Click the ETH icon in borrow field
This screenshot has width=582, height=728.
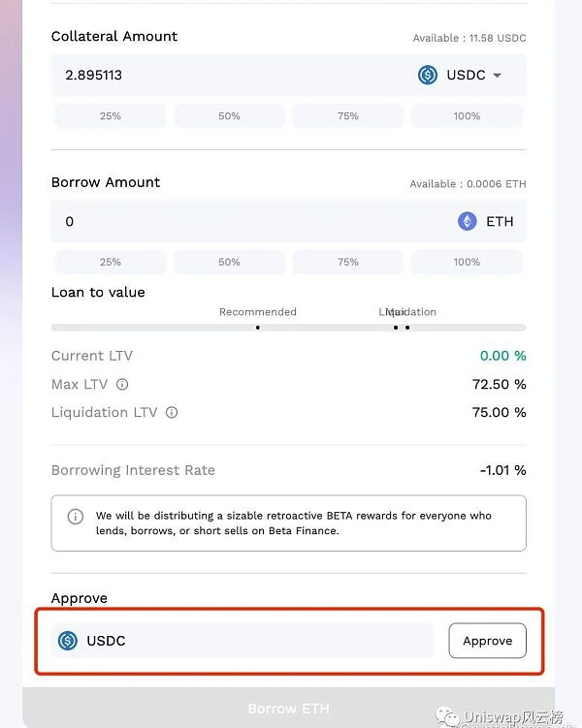point(468,221)
